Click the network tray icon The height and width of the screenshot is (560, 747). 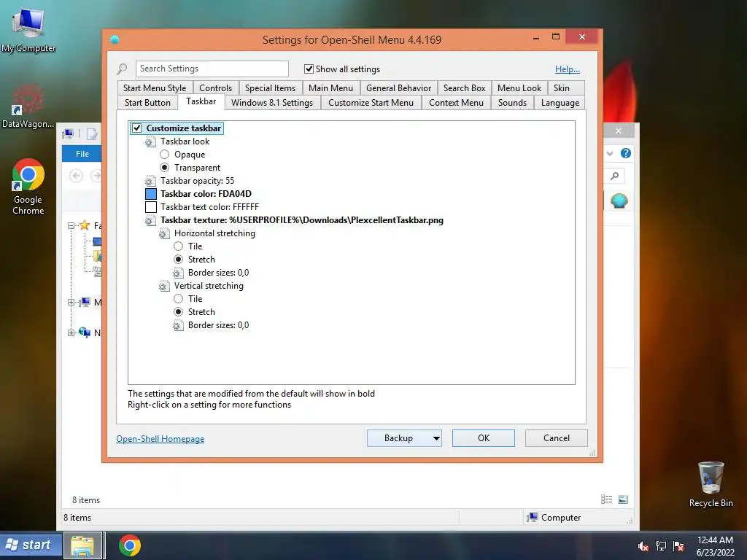661,546
